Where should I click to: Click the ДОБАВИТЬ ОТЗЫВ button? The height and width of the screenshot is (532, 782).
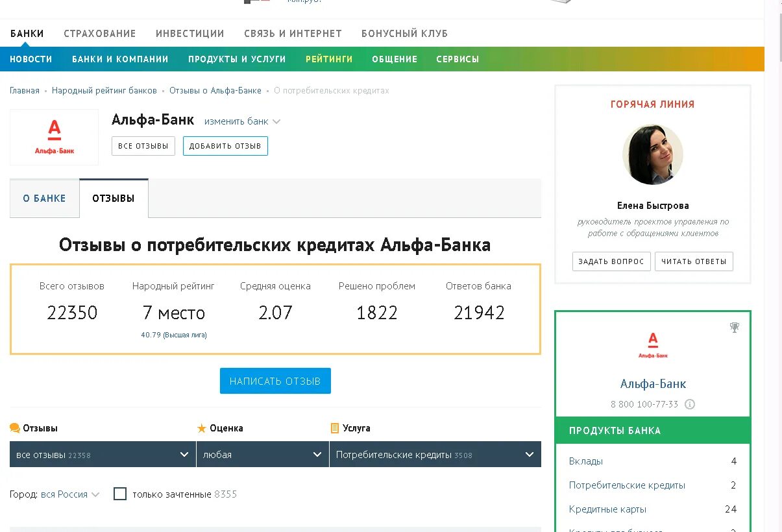(x=225, y=146)
